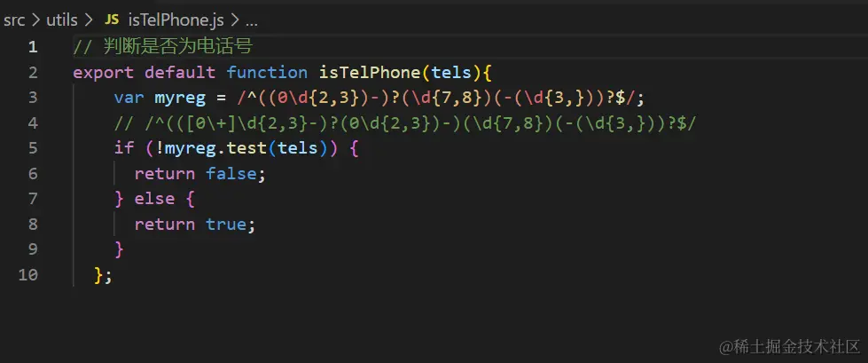The image size is (868, 363).
Task: Click the 'var' keyword on line 3
Action: 129,99
